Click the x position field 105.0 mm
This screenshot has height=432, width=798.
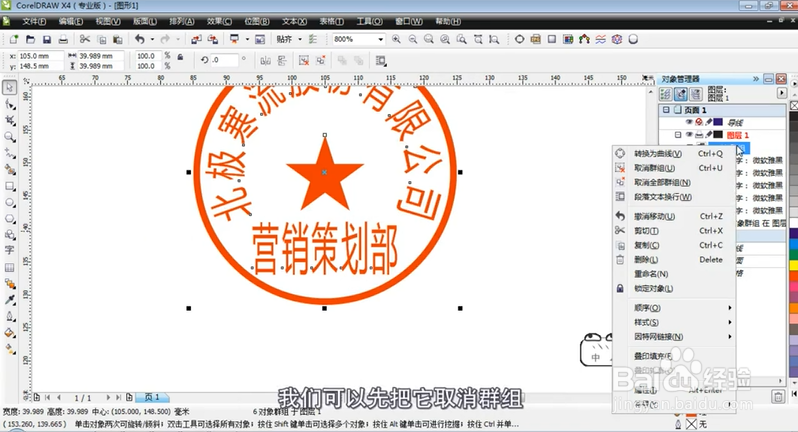pyautogui.click(x=41, y=56)
